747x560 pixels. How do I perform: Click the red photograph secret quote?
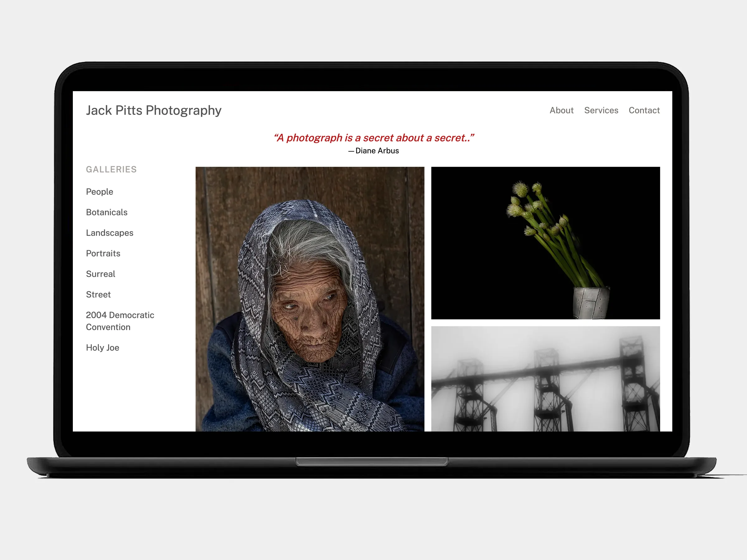click(374, 138)
